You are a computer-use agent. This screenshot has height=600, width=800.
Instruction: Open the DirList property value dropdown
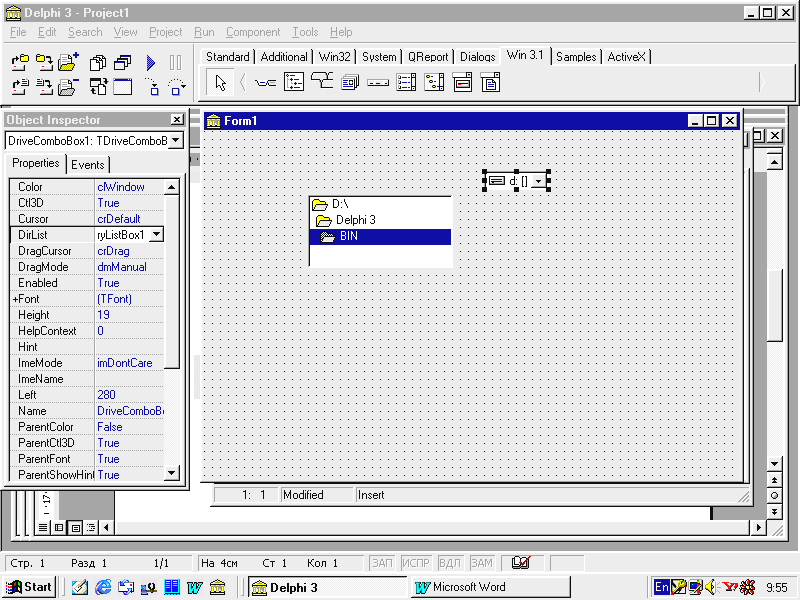[157, 235]
